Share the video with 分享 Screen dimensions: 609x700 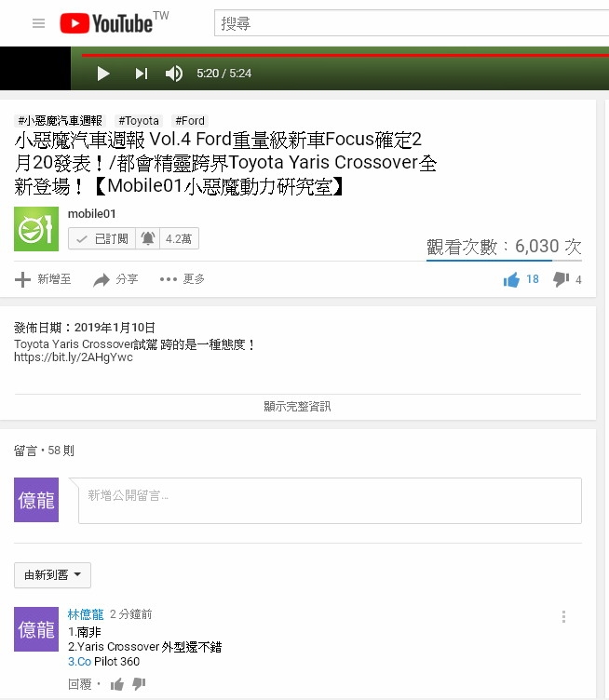[x=115, y=279]
